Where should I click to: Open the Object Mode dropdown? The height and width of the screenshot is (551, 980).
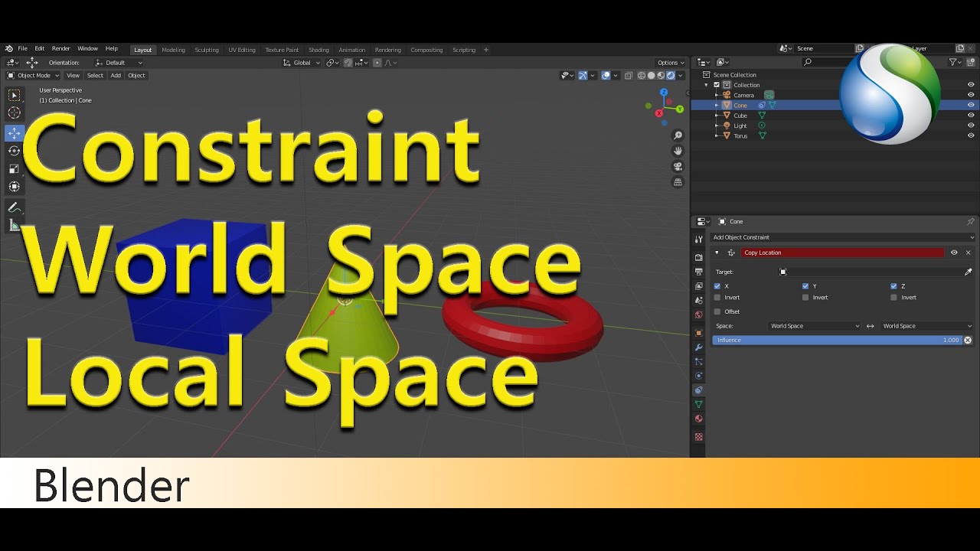[x=33, y=75]
